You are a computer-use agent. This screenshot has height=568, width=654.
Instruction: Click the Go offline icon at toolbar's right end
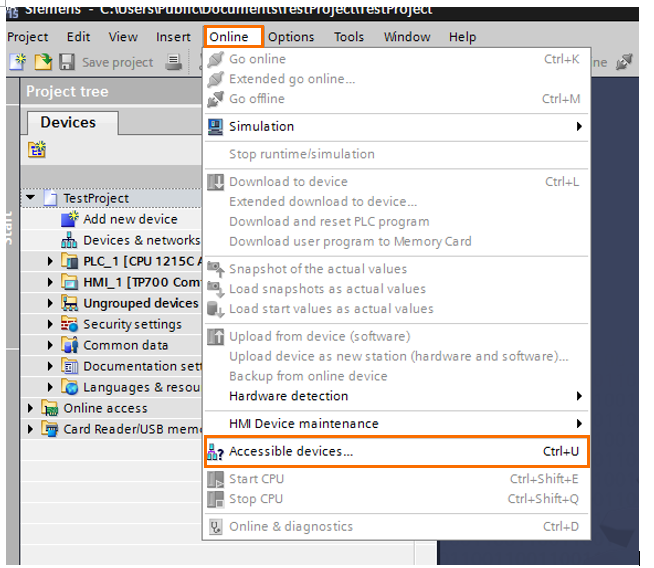coord(624,62)
